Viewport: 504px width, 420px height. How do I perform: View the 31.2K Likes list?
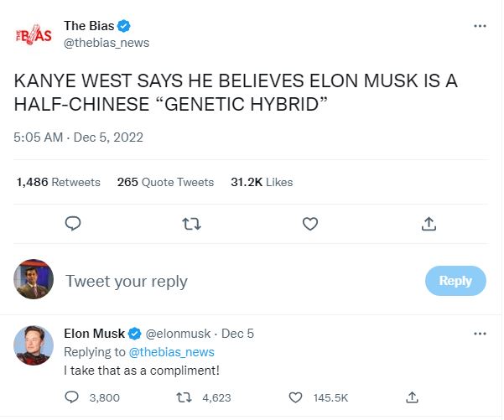(x=262, y=182)
